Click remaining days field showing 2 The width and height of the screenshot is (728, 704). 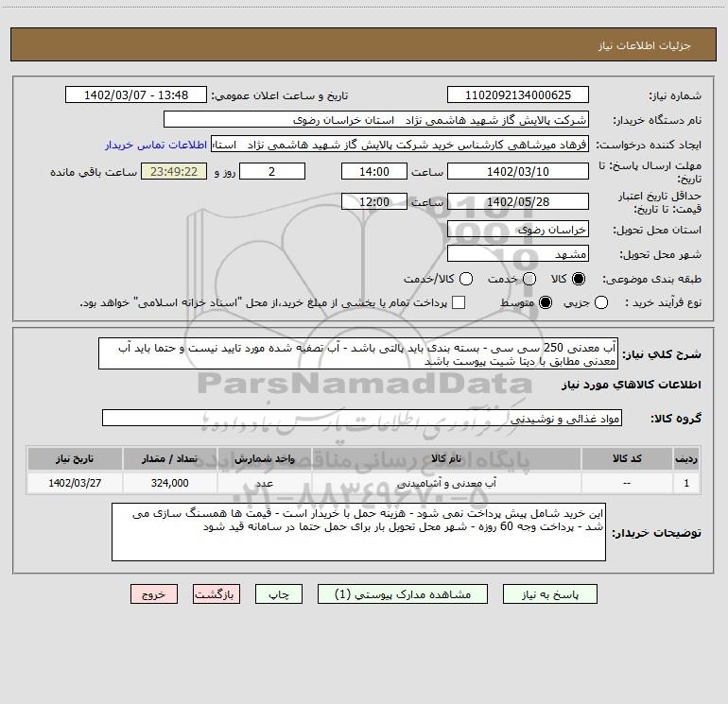tap(272, 171)
